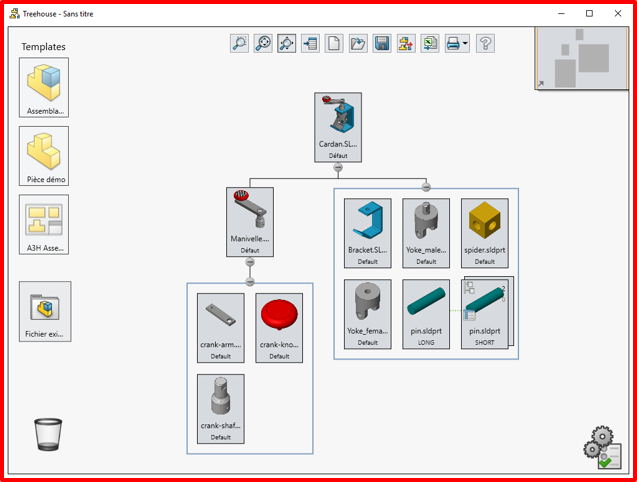
Task: Create a new blank document
Action: pos(334,43)
